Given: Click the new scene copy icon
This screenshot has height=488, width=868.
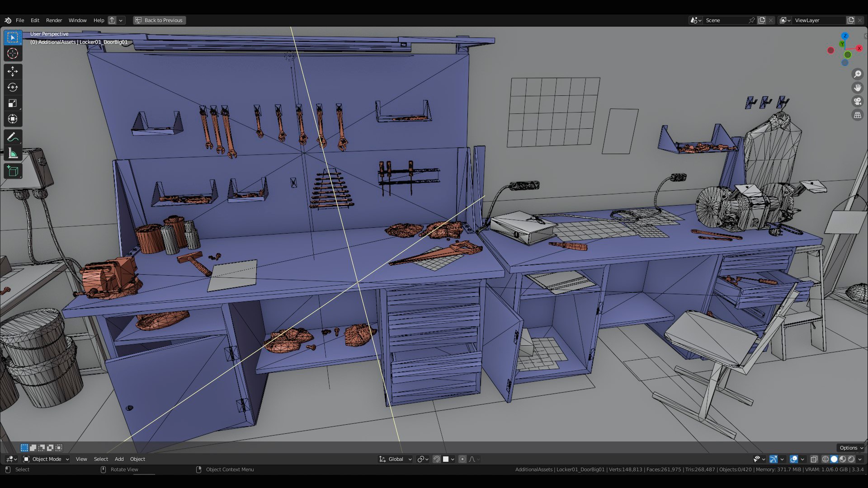Looking at the screenshot, I should pos(762,20).
